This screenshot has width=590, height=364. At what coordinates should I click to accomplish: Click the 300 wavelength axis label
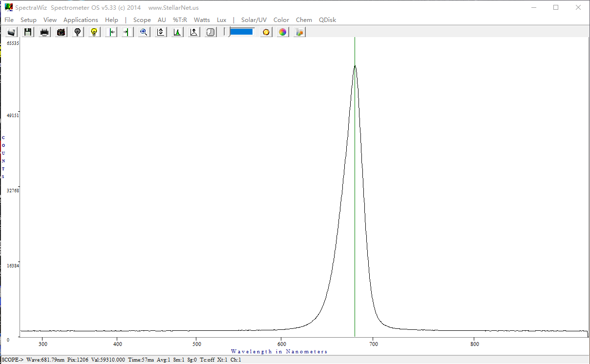tap(43, 344)
